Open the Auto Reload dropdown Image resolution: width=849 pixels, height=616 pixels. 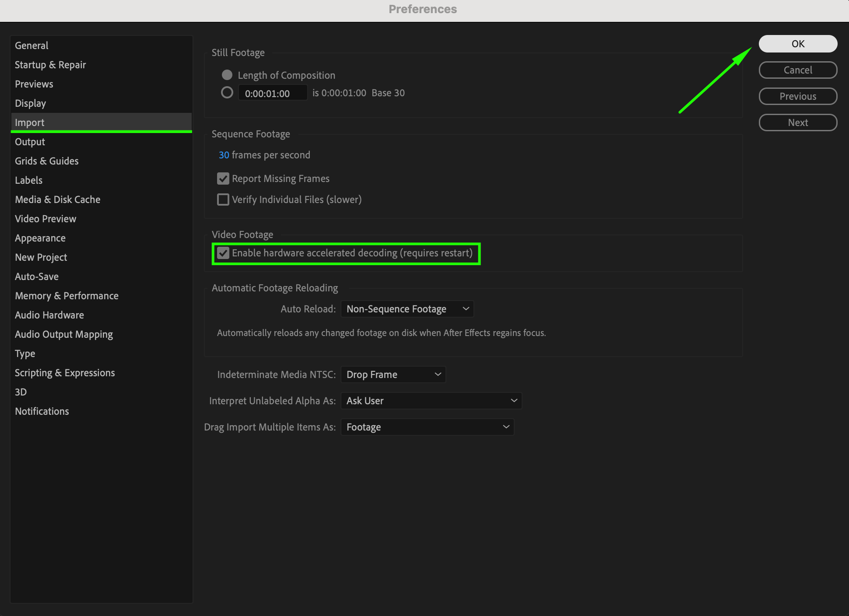pos(407,309)
